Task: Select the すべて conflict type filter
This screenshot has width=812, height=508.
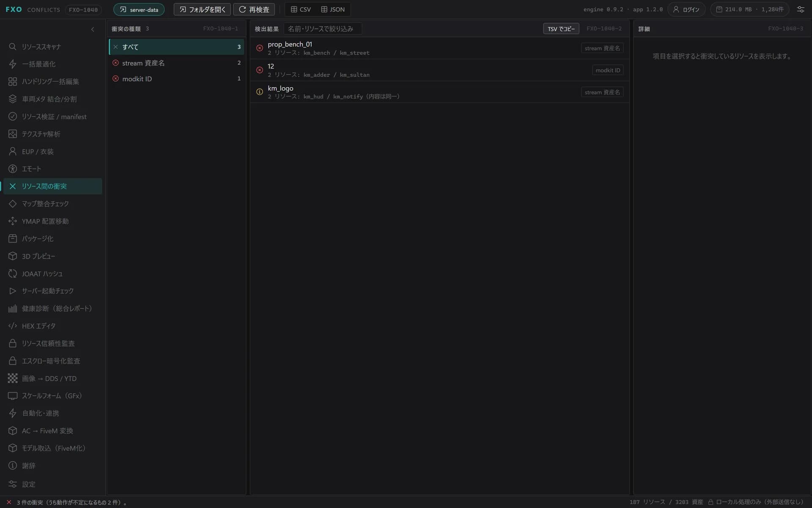Action: [176, 47]
